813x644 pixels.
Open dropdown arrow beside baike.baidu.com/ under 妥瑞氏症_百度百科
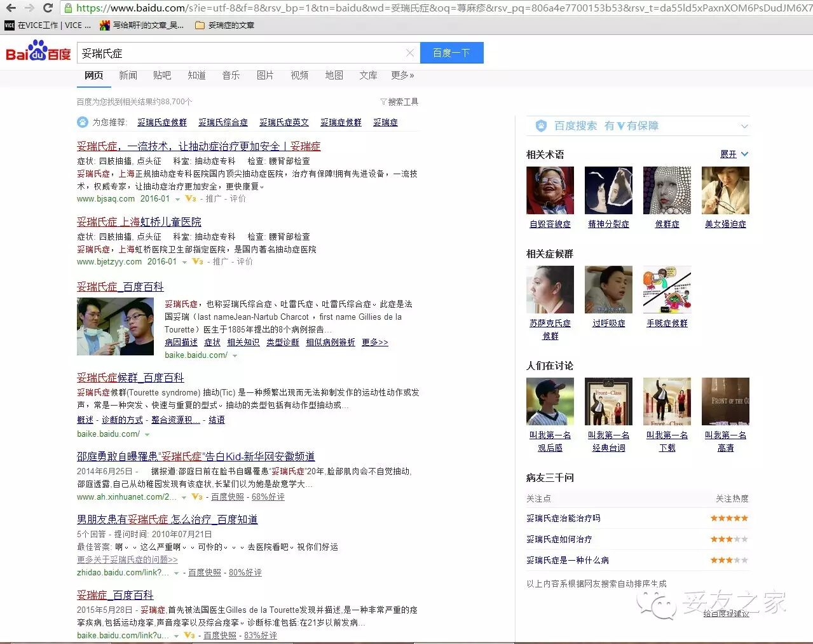tap(235, 356)
